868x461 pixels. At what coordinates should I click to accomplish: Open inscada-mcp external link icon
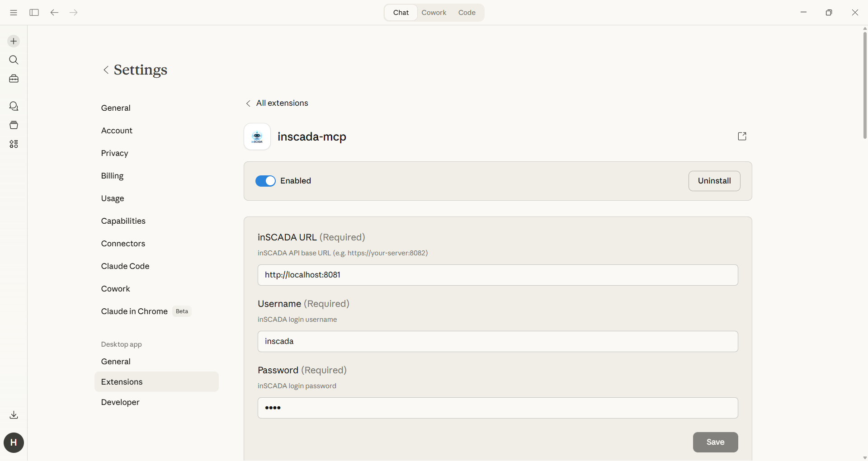tap(742, 136)
